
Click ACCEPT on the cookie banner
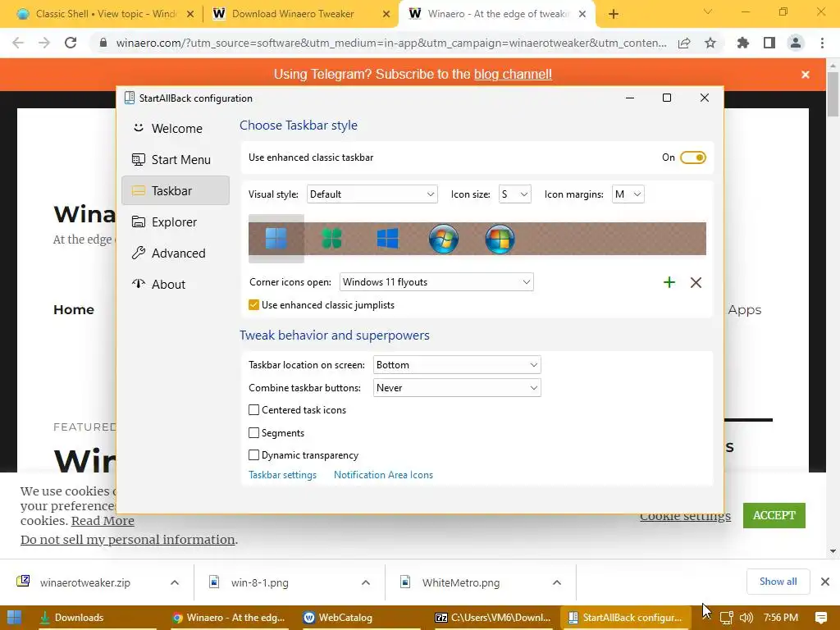[x=774, y=515]
